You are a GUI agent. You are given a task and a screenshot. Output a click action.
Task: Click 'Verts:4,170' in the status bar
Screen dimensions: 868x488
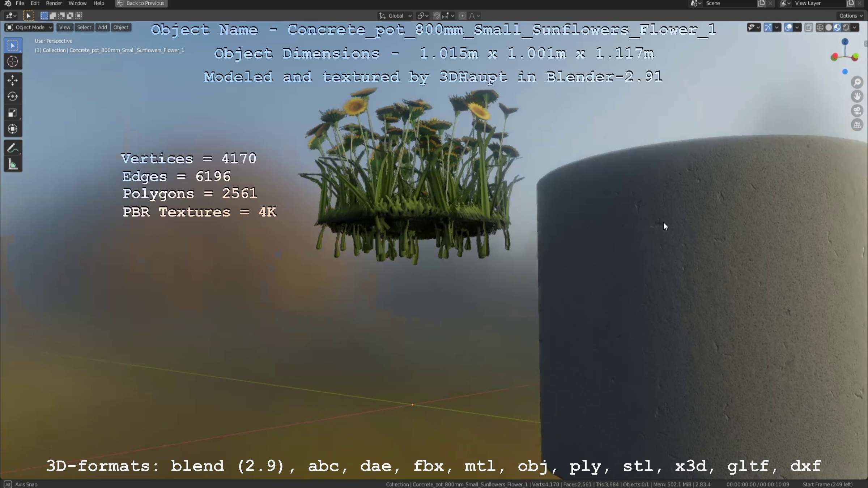point(545,484)
